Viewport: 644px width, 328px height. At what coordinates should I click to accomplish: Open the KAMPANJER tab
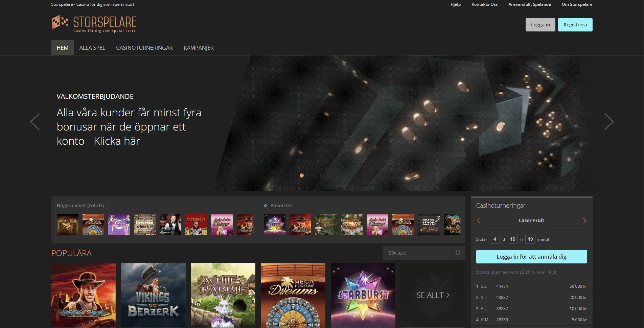click(199, 48)
